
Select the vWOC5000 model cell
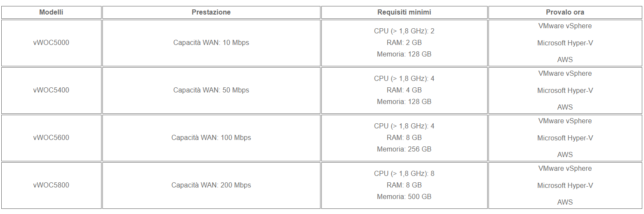(x=51, y=43)
